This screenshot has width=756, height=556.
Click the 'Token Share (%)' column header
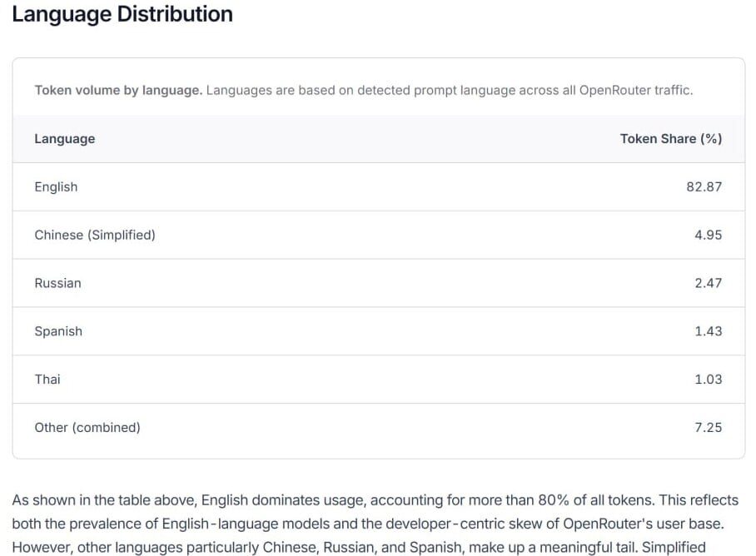(x=670, y=139)
